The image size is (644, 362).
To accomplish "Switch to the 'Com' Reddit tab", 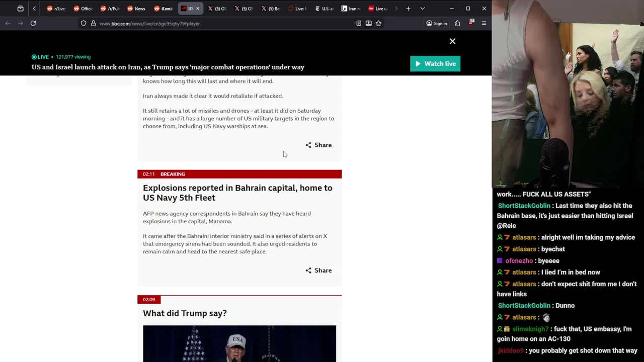I will pyautogui.click(x=163, y=9).
